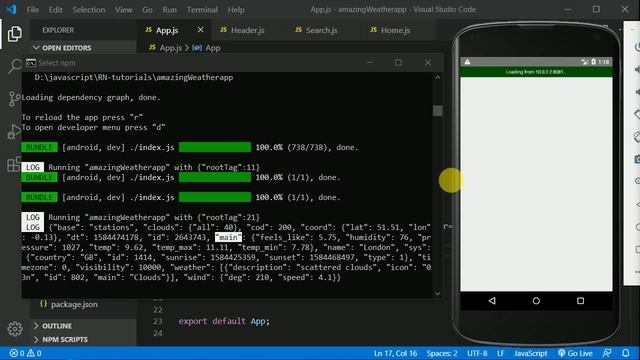The height and width of the screenshot is (360, 640).
Task: Click errors and warnings status indicator
Action: point(26,353)
